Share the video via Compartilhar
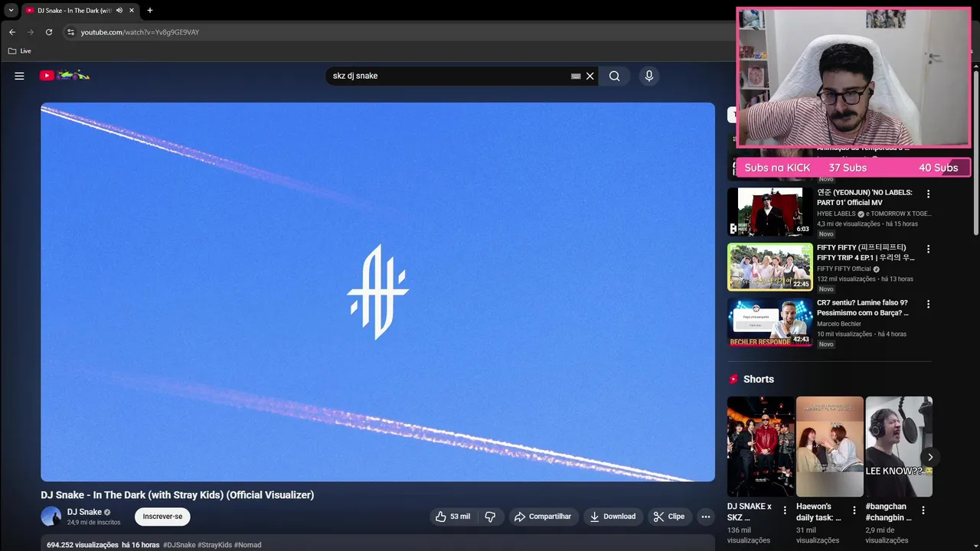 coord(544,517)
